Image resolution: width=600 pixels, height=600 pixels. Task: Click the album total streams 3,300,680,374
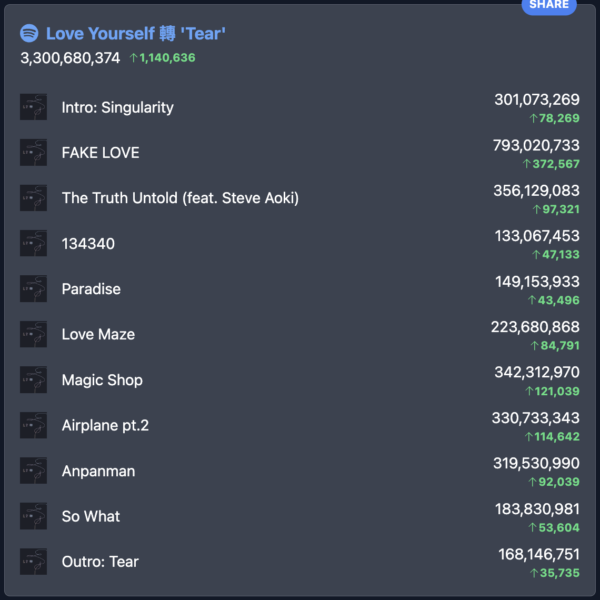(x=70, y=58)
